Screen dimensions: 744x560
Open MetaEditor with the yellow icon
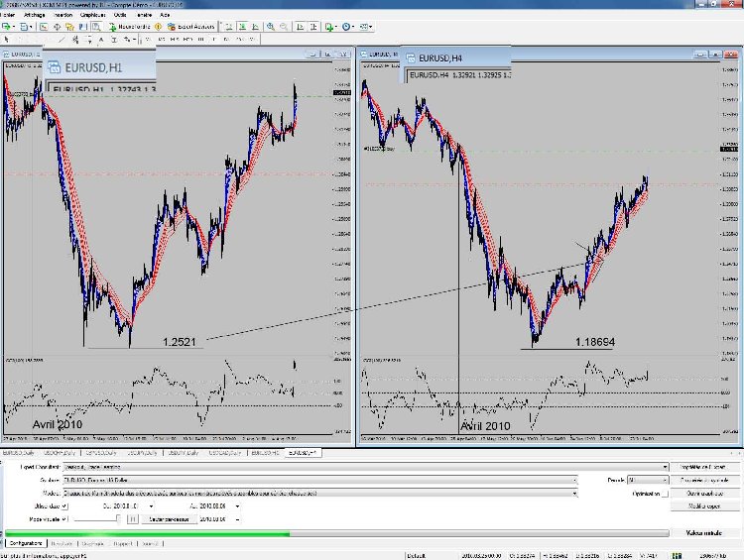pos(158,27)
